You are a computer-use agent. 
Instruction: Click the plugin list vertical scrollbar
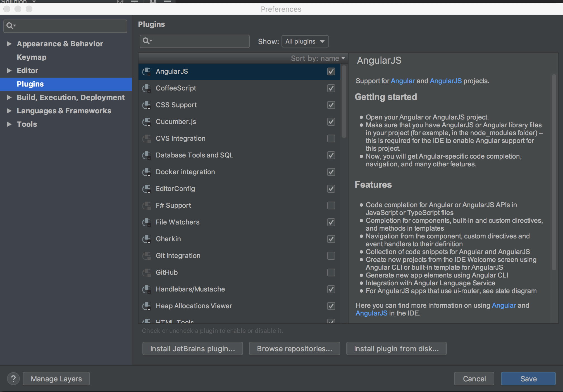(344, 102)
